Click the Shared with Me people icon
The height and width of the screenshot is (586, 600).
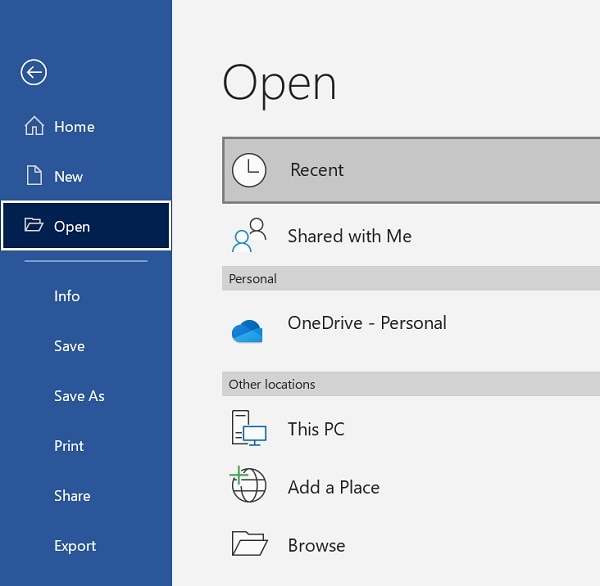click(249, 235)
